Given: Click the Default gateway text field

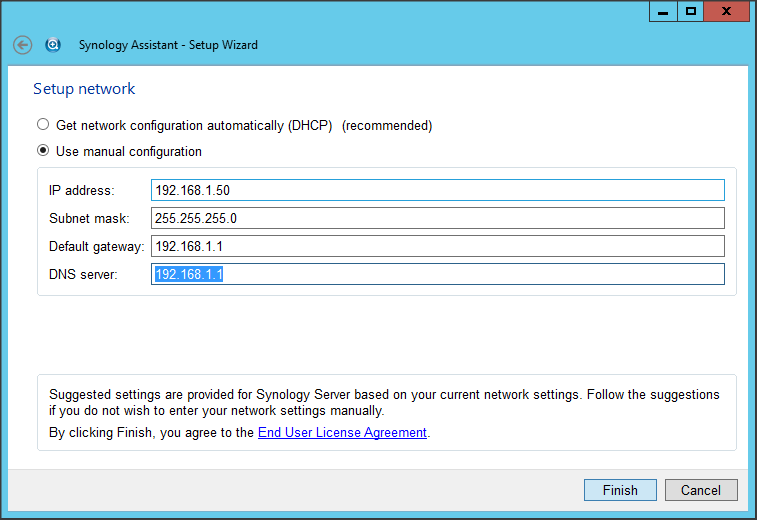Looking at the screenshot, I should [x=437, y=246].
